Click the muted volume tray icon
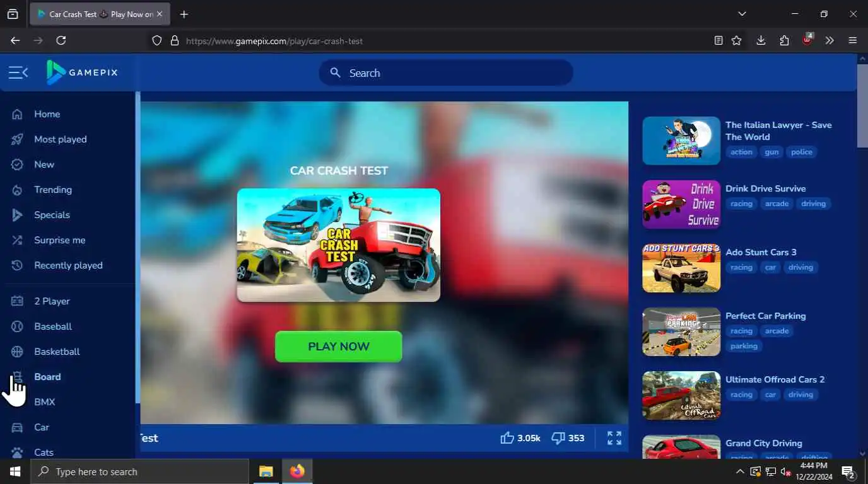The height and width of the screenshot is (484, 868). pyautogui.click(x=785, y=471)
